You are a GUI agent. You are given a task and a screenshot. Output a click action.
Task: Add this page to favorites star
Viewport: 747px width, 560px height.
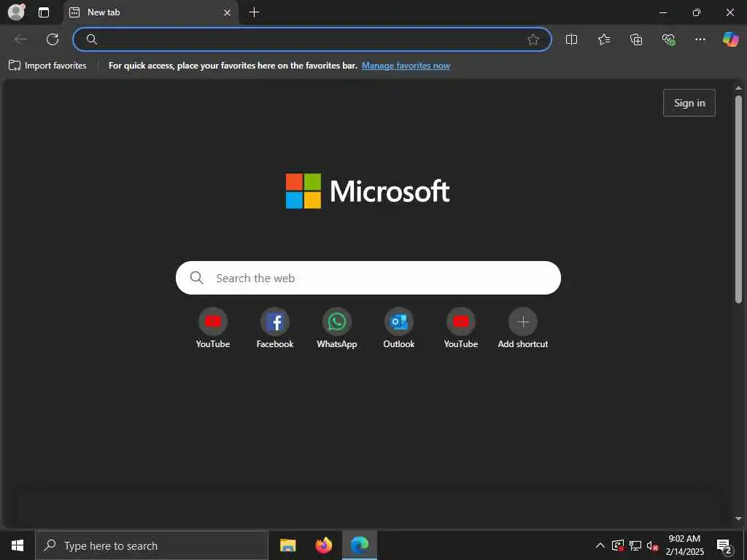(x=533, y=39)
